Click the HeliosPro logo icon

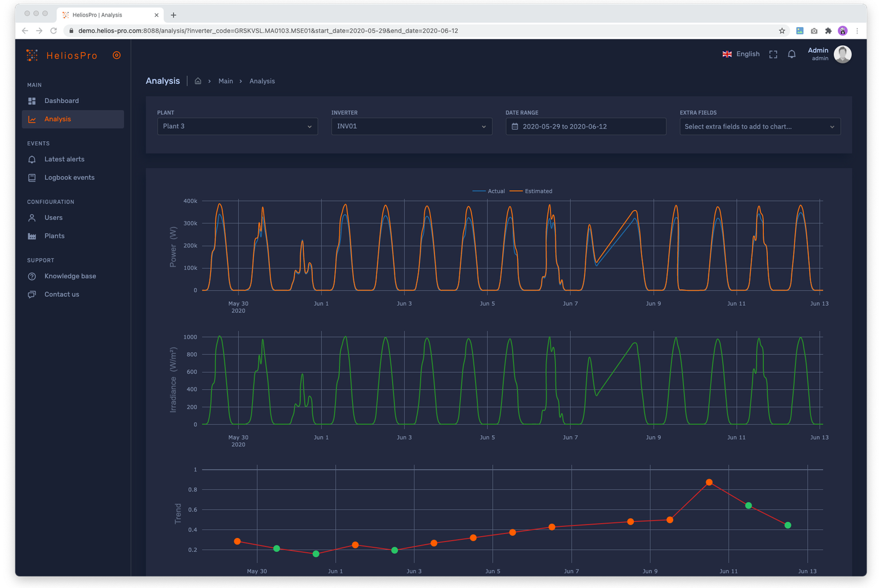point(32,55)
